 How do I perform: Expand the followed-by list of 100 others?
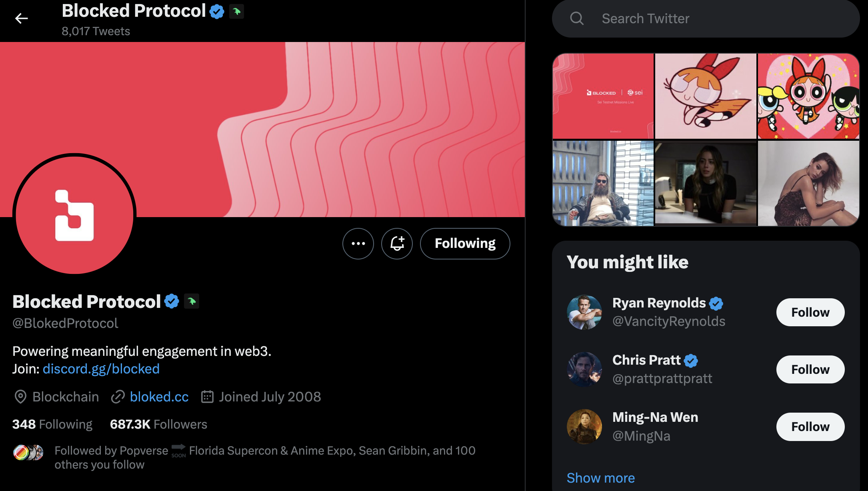pos(264,457)
